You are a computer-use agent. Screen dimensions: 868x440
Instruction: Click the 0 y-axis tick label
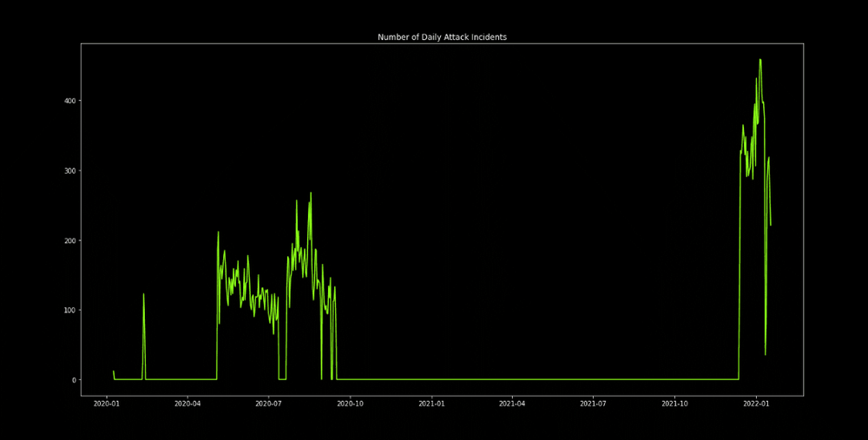tap(74, 380)
